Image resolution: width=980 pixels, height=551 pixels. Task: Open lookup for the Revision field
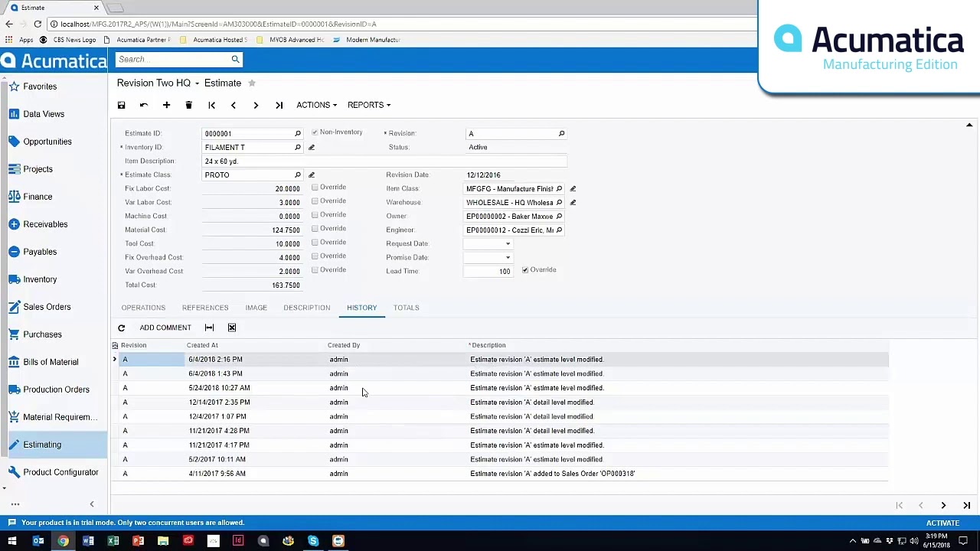tap(561, 133)
